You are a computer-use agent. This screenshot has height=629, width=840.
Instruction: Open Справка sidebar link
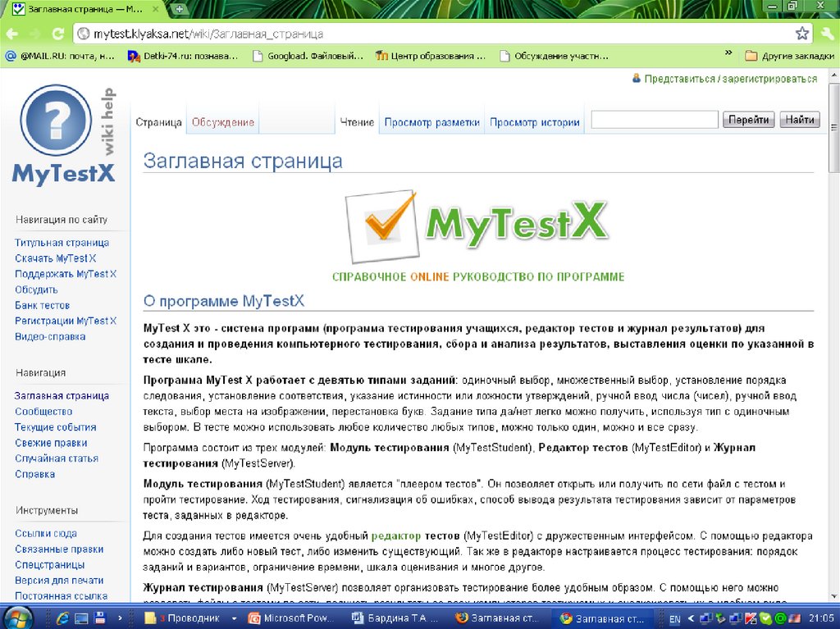[34, 474]
